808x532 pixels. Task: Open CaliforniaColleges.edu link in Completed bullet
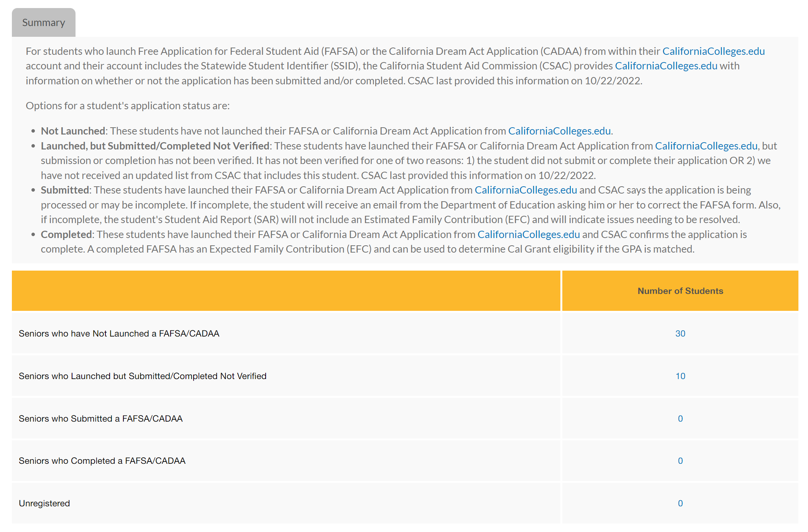(529, 235)
